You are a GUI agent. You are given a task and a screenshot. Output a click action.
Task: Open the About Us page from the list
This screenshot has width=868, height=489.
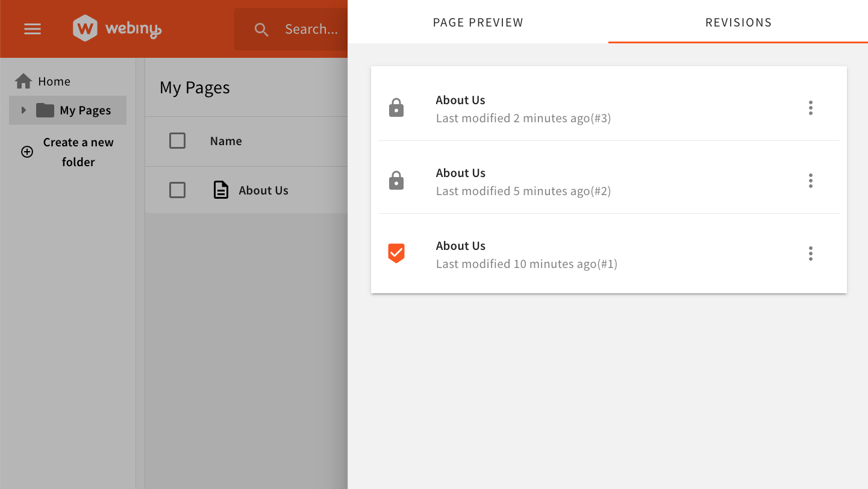pos(263,190)
